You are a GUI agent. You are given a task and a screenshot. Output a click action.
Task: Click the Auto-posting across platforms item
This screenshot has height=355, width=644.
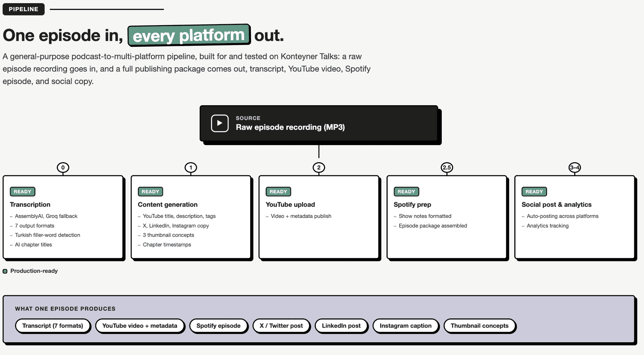(x=562, y=216)
